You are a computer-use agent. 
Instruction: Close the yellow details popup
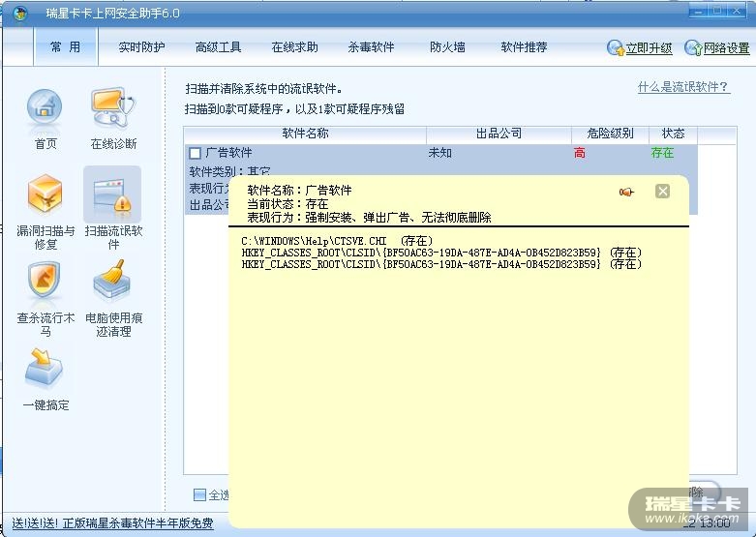(x=662, y=192)
